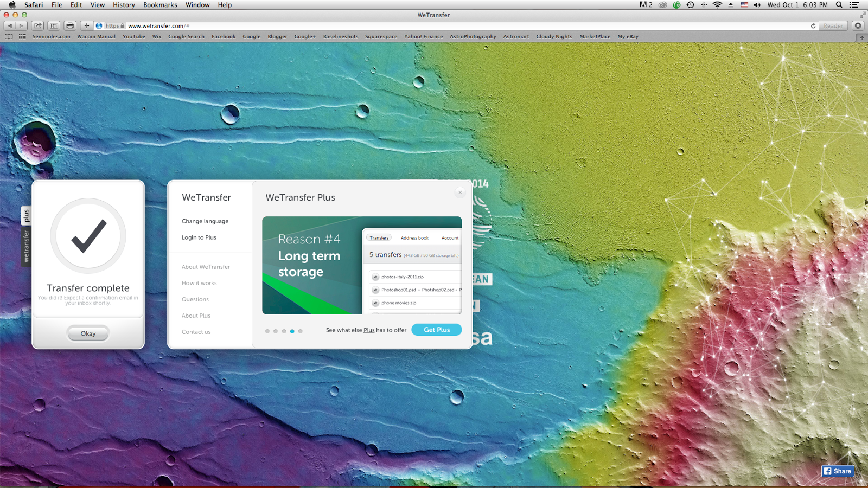Image resolution: width=868 pixels, height=488 pixels.
Task: Open the Google Search bookmark
Action: click(186, 36)
